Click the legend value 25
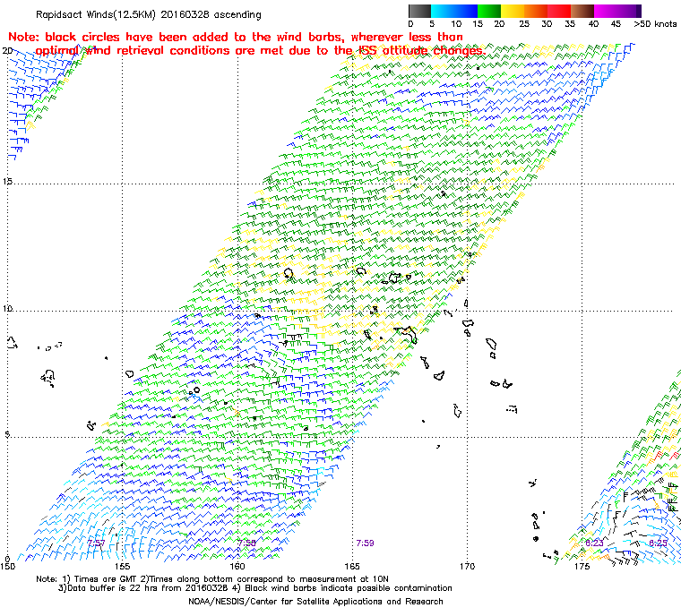This screenshot has height=616, width=681. [524, 24]
